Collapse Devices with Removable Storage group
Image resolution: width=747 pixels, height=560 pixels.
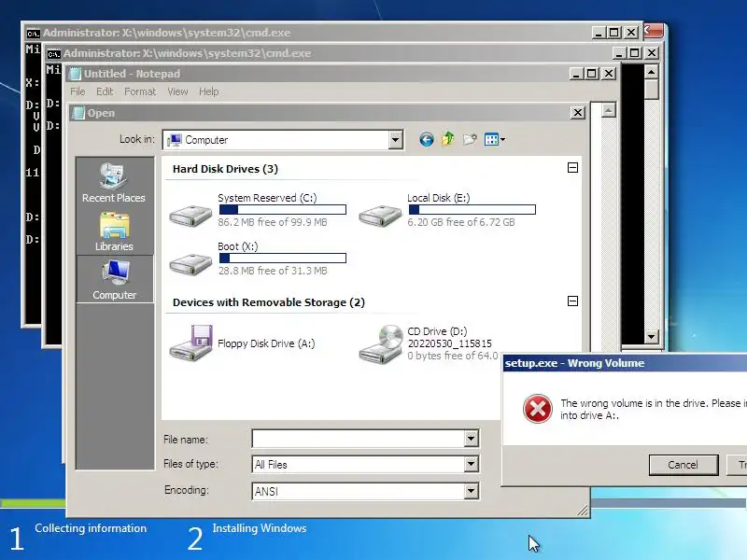(572, 301)
